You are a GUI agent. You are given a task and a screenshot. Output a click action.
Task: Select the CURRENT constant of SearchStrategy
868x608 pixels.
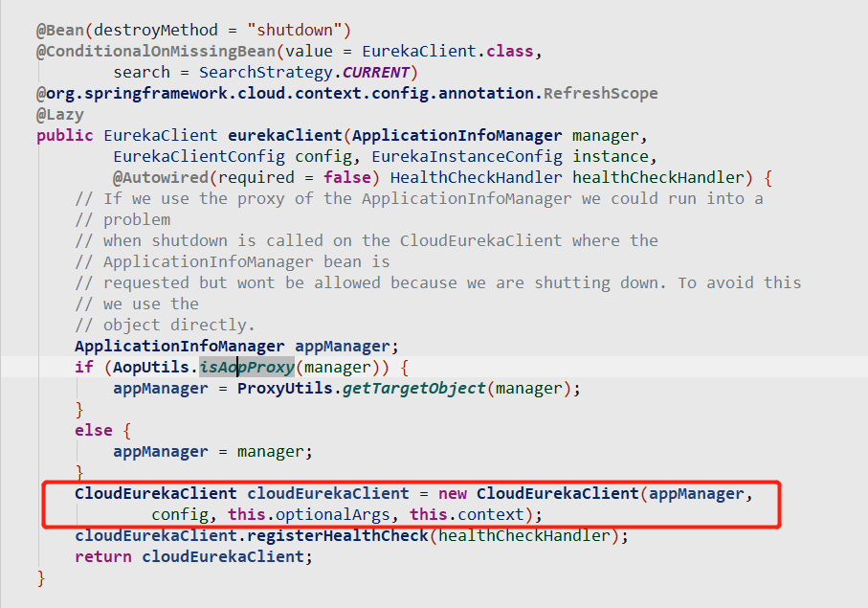pos(380,72)
